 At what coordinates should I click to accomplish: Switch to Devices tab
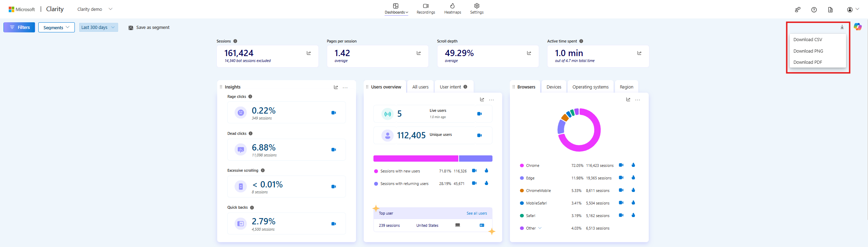[554, 87]
